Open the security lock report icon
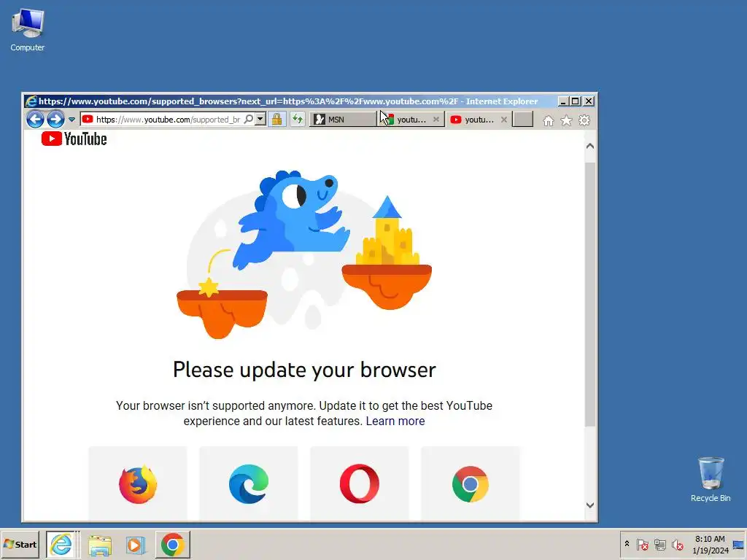747x560 pixels. click(276, 119)
